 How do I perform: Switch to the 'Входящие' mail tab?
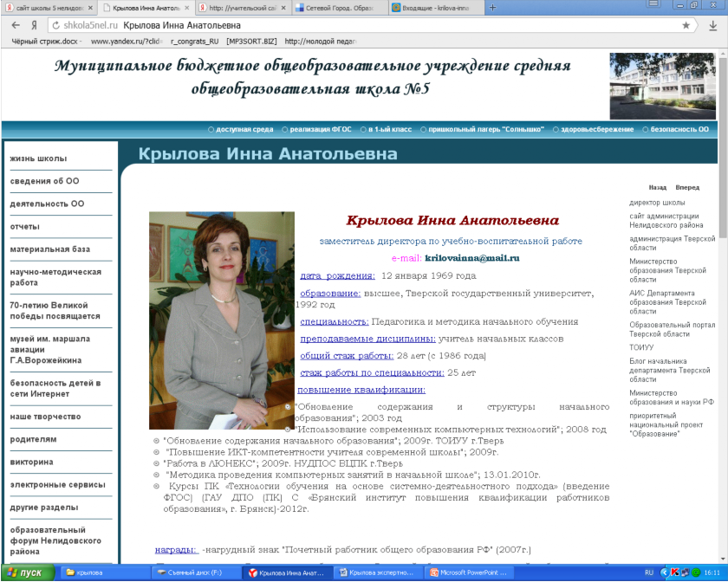[433, 8]
